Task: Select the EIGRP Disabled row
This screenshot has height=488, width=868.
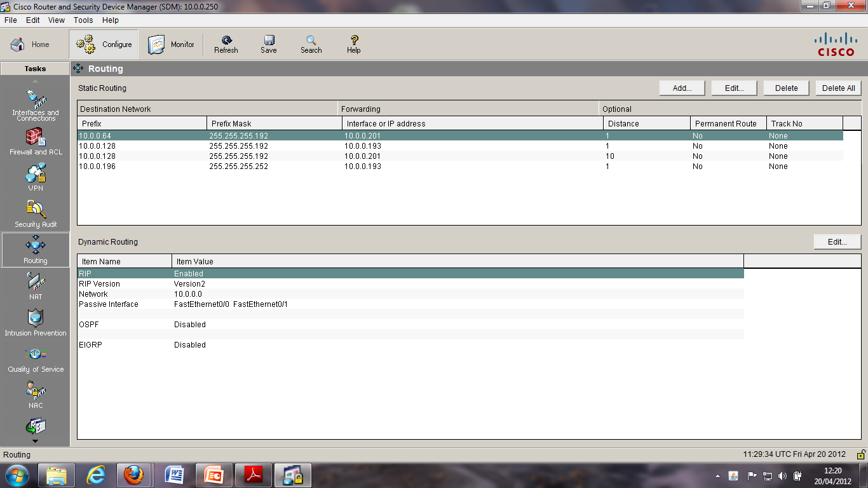Action: click(410, 344)
